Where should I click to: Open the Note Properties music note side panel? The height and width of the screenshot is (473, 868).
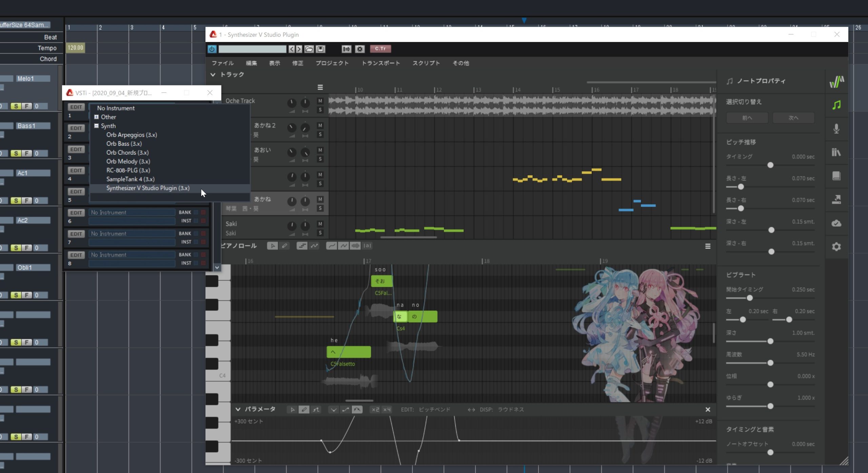pyautogui.click(x=836, y=105)
